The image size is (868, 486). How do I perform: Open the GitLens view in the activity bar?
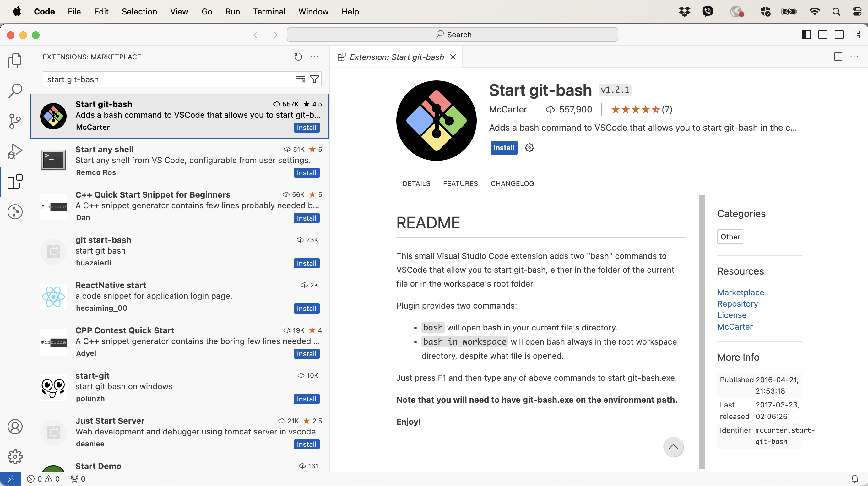(15, 212)
